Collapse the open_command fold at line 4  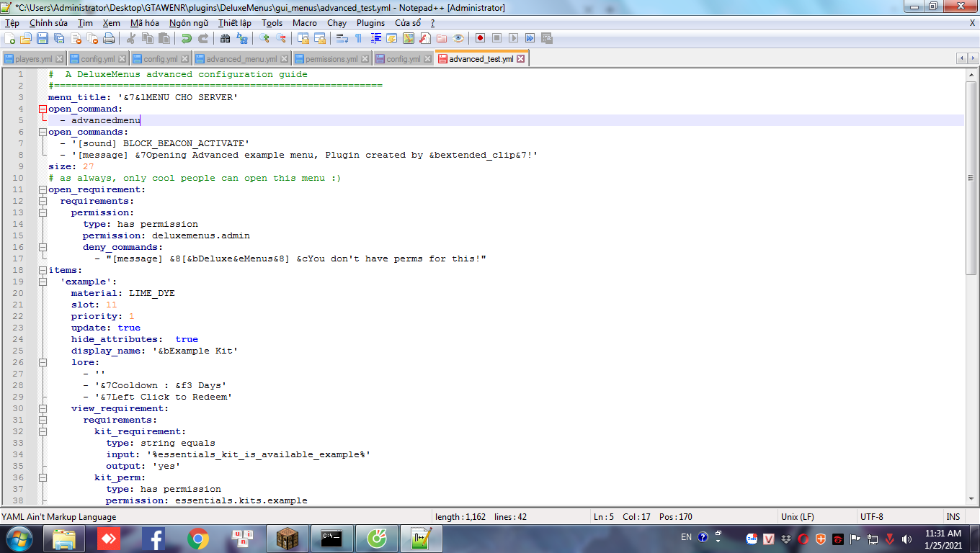click(43, 109)
